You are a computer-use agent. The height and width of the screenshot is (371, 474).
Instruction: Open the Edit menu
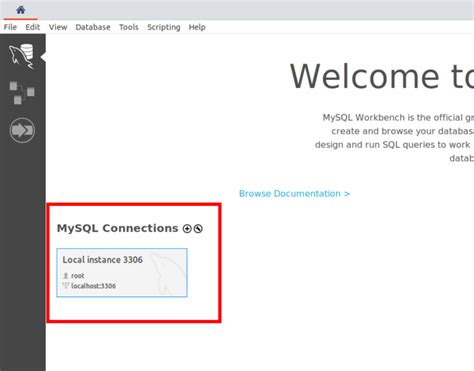coord(33,27)
